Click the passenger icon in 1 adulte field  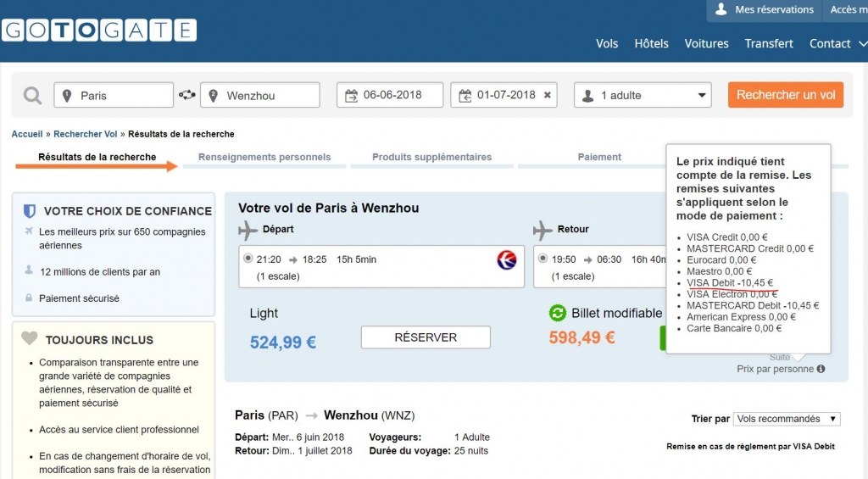pyautogui.click(x=588, y=96)
